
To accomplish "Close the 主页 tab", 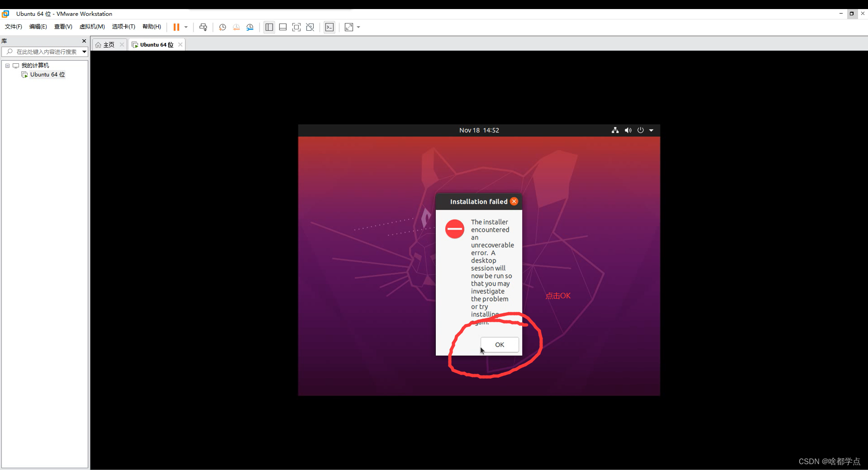I will point(122,45).
